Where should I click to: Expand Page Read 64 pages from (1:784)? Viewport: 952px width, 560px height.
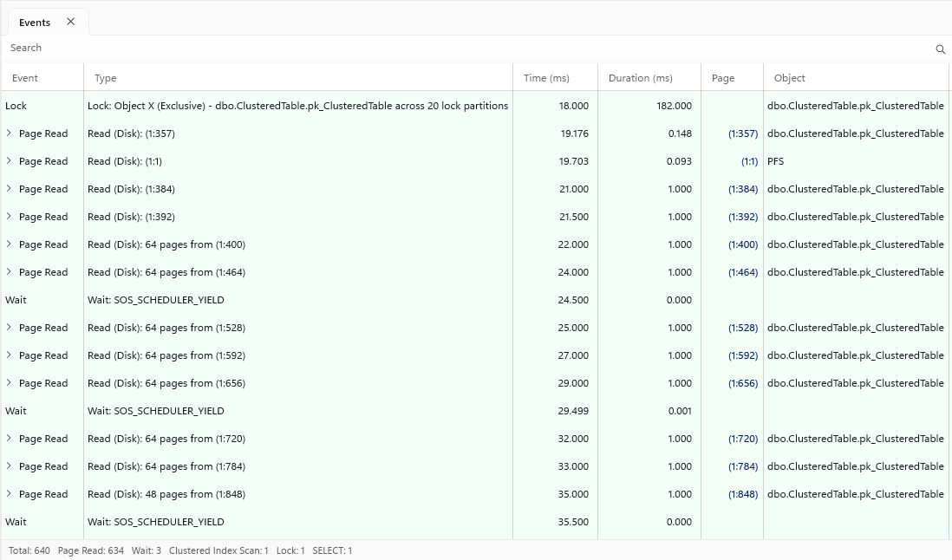pos(9,466)
